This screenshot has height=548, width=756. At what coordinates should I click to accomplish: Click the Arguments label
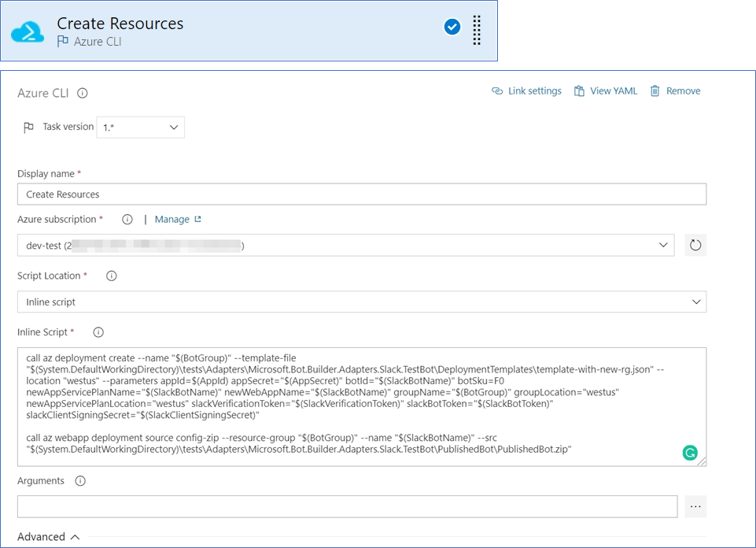coord(40,481)
